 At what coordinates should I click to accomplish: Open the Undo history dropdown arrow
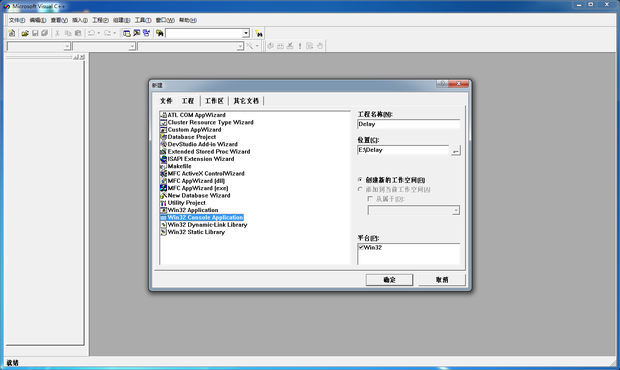[x=99, y=33]
